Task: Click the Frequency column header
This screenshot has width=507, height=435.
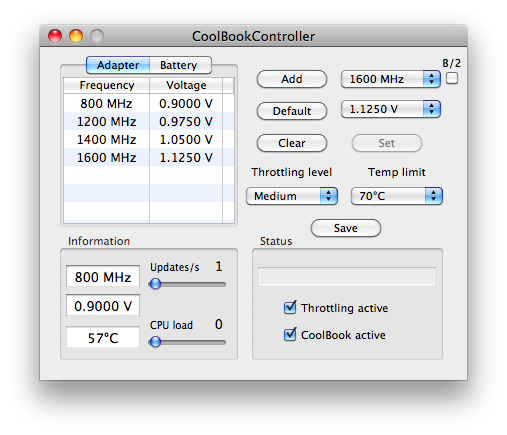Action: (x=107, y=85)
